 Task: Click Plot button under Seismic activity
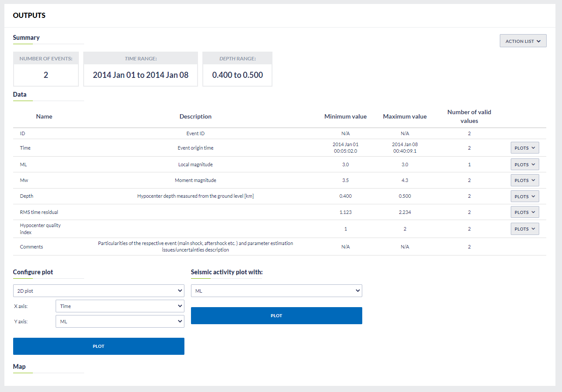click(x=276, y=315)
